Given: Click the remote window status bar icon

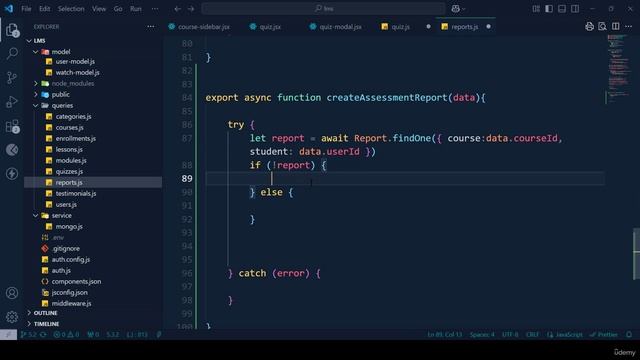Looking at the screenshot, I should 8,334.
